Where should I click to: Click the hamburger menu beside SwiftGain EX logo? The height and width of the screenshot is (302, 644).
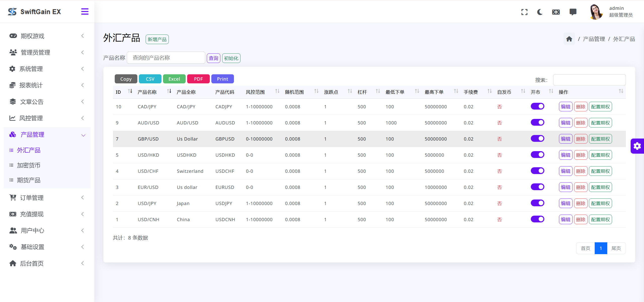click(85, 11)
